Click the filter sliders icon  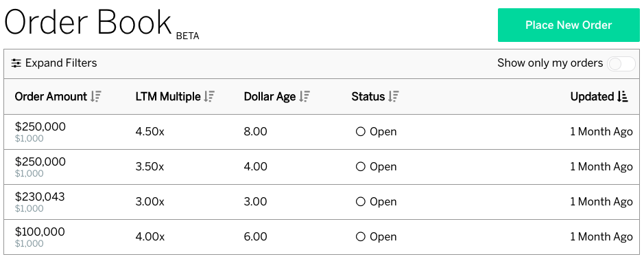click(16, 63)
